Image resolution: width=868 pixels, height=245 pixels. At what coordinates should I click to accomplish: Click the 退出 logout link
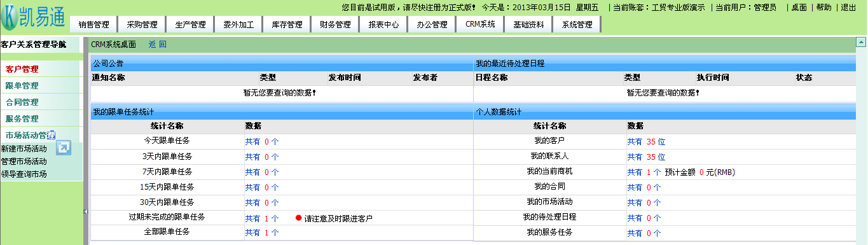849,8
